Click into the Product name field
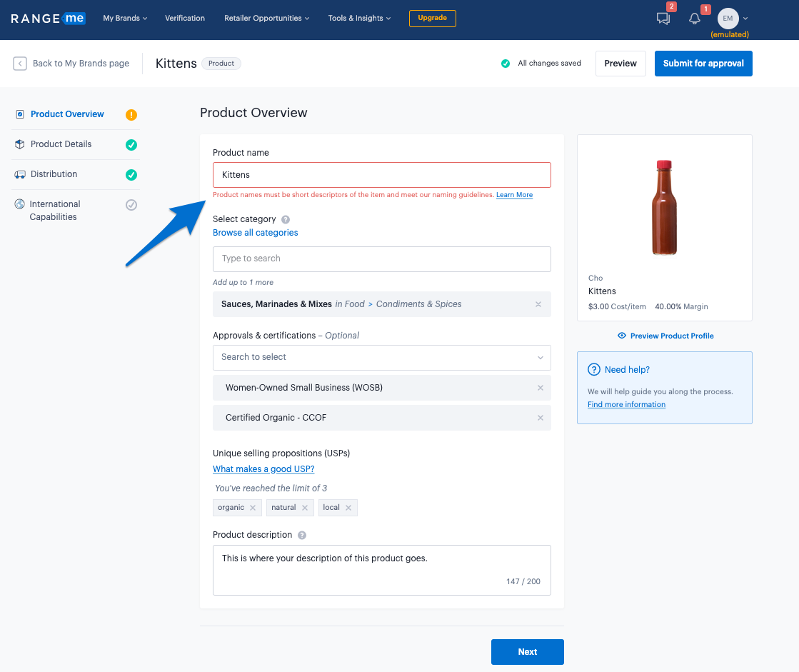 [x=381, y=175]
